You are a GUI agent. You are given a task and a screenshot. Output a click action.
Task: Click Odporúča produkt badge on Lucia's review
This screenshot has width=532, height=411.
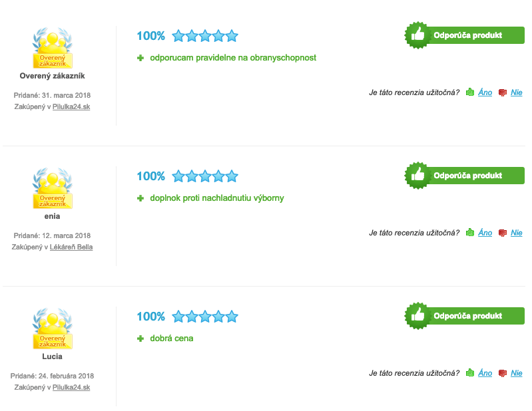(465, 316)
